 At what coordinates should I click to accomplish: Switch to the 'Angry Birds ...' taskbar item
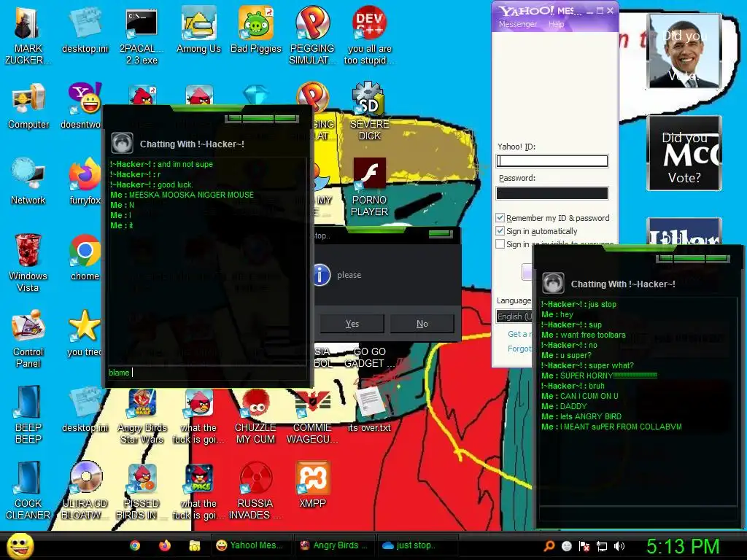tap(333, 545)
